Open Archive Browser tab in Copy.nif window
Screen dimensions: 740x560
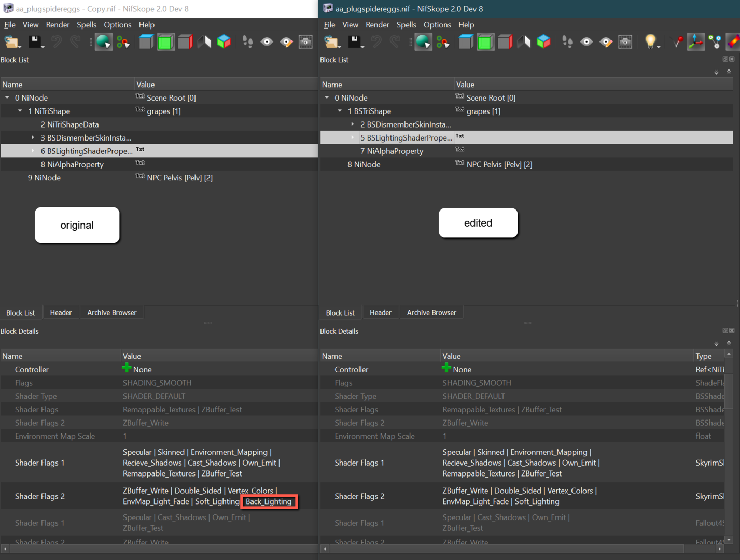pos(111,313)
